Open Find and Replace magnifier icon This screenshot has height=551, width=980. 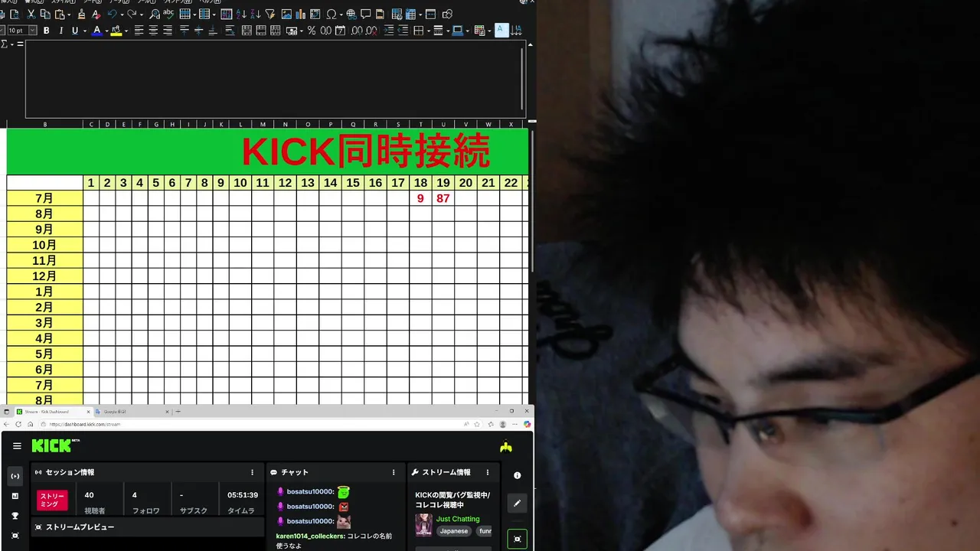155,15
